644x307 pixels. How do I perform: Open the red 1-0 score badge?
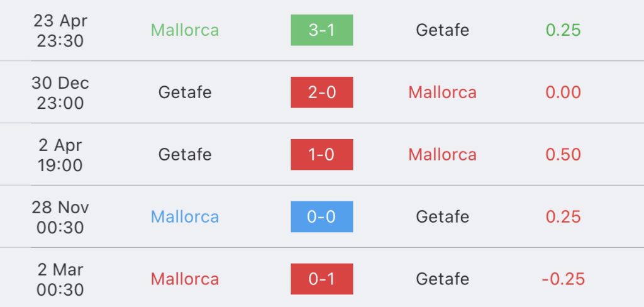321,155
